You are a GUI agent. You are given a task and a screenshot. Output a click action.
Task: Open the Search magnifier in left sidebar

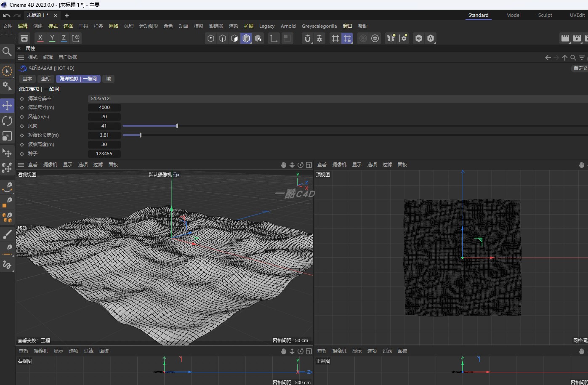click(x=7, y=52)
